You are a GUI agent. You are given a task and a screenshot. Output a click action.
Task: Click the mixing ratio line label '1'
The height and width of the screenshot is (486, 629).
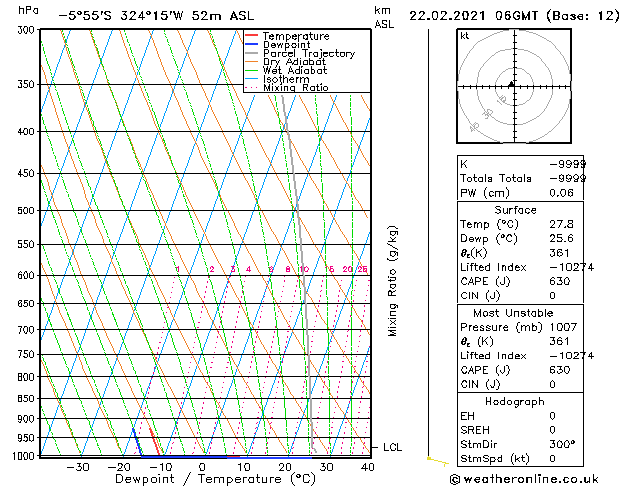click(x=177, y=269)
